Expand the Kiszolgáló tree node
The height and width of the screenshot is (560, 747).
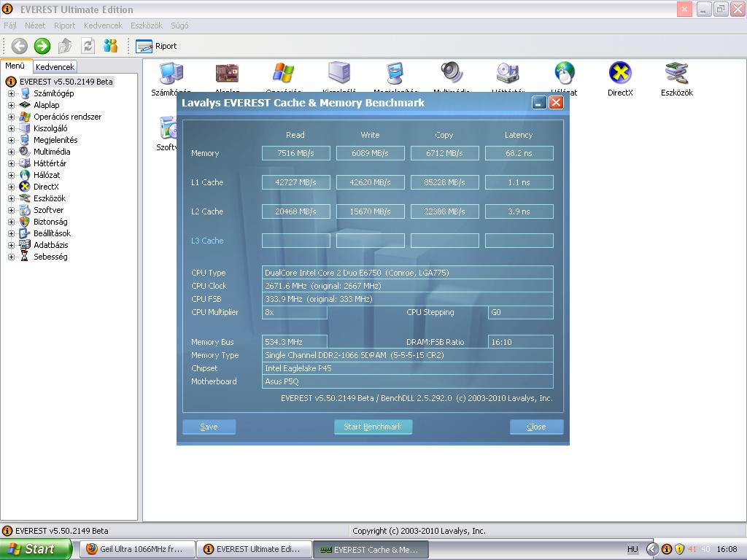pos(12,128)
